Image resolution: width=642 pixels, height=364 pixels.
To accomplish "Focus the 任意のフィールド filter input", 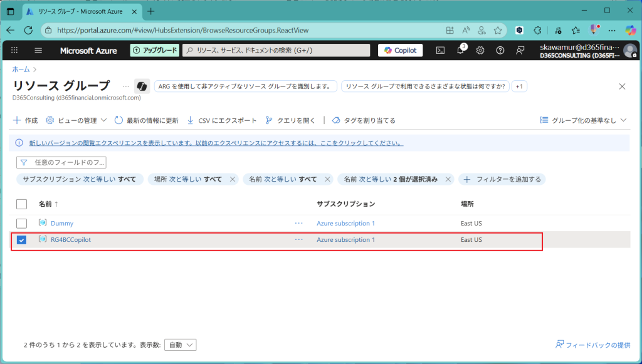I will 61,162.
